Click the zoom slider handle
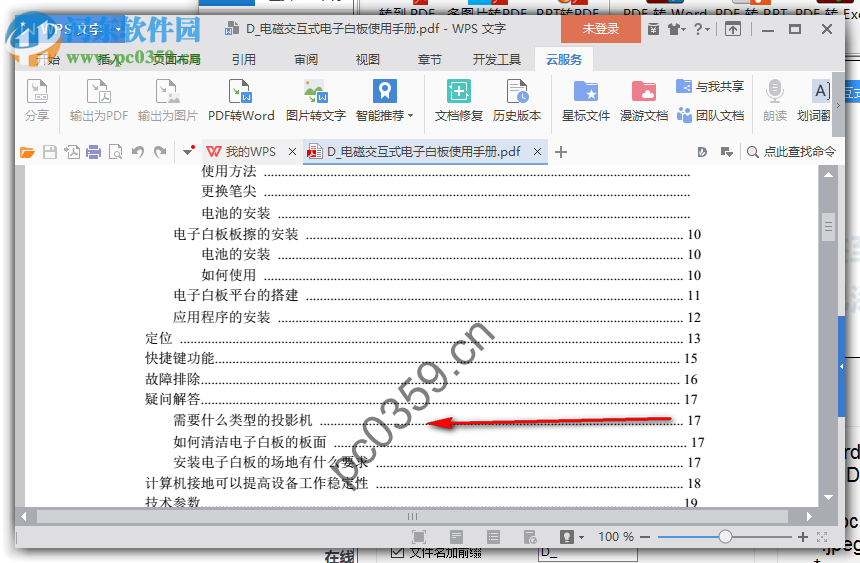Image resolution: width=860 pixels, height=563 pixels. tap(725, 537)
